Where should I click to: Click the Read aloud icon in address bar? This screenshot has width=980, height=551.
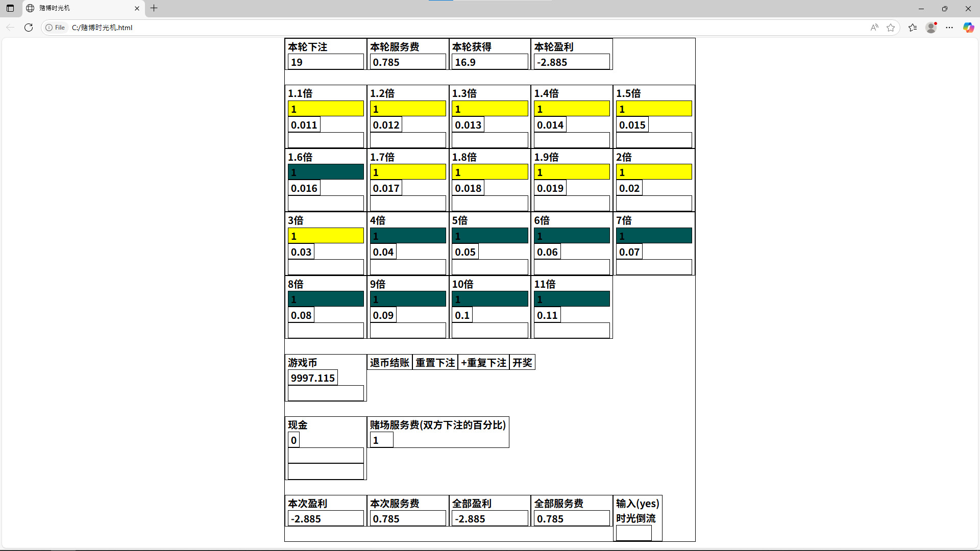(874, 28)
